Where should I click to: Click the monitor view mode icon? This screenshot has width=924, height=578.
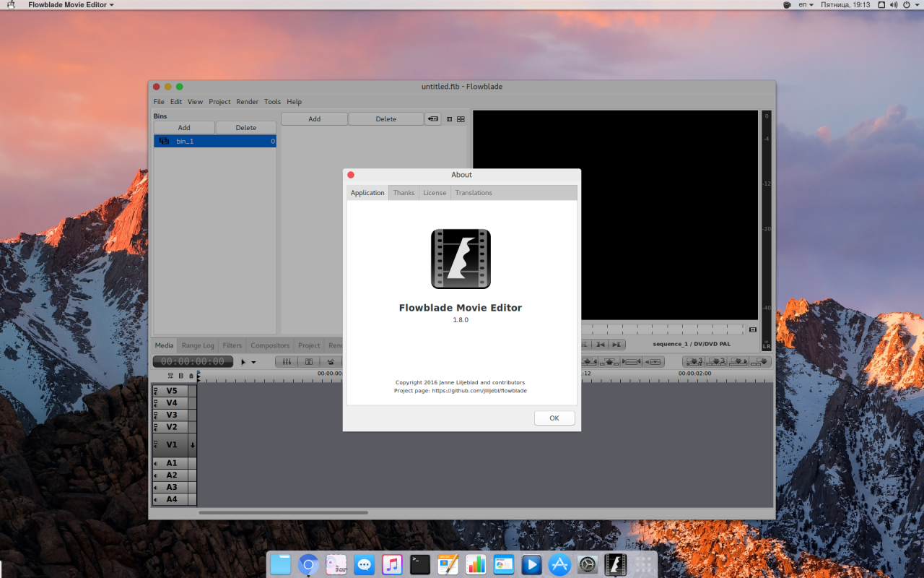pyautogui.click(x=753, y=329)
